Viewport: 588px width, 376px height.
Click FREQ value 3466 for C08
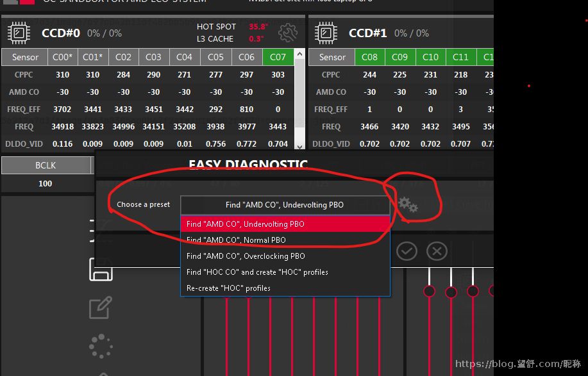(x=370, y=127)
